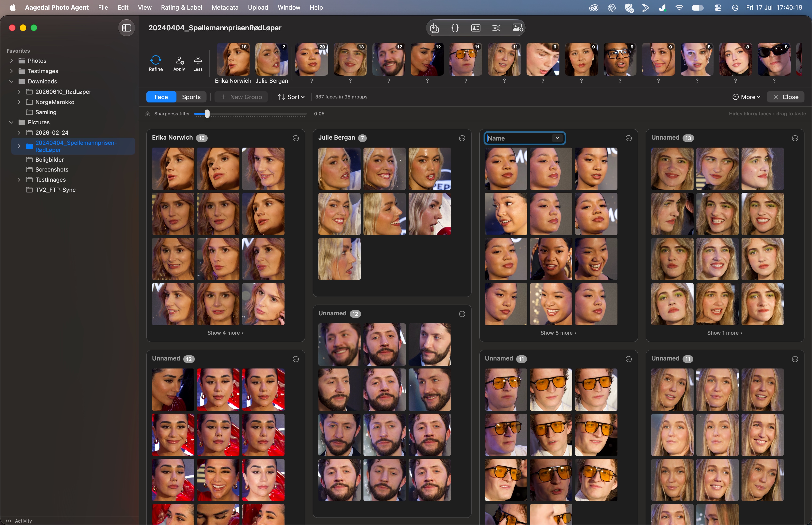Open the Name combo box suggestions arrow
This screenshot has height=525, width=812.
click(x=557, y=138)
